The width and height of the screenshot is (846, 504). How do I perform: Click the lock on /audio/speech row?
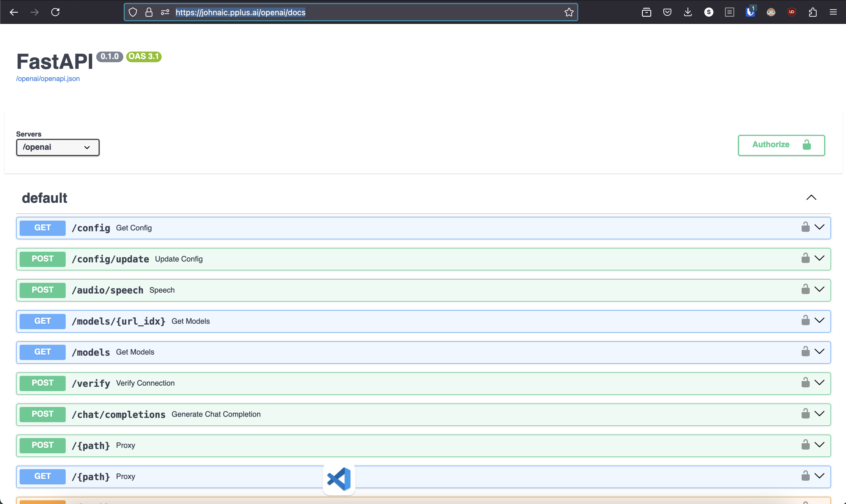pos(806,289)
